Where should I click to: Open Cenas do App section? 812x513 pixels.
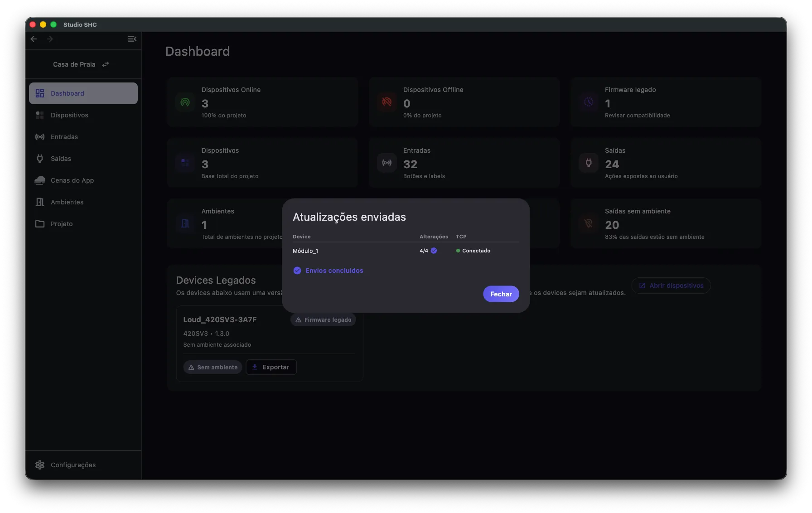(x=83, y=180)
